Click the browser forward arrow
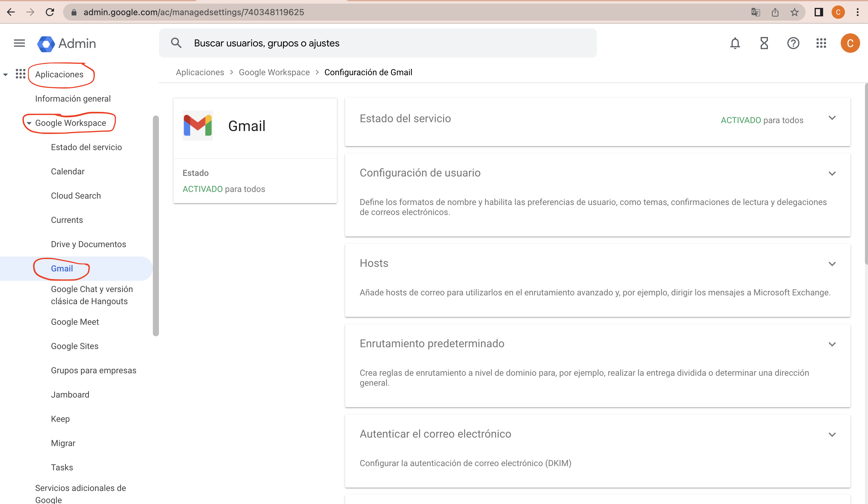This screenshot has height=504, width=868. 30,12
